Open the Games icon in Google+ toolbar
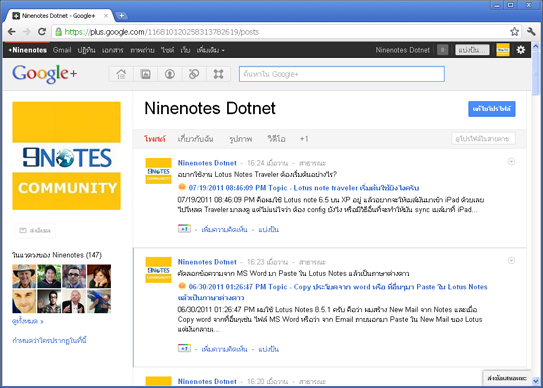 218,74
